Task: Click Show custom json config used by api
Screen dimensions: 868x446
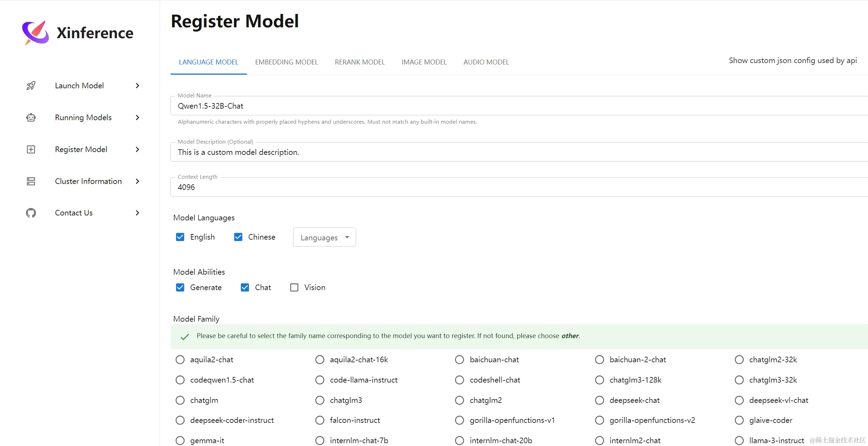Action: pyautogui.click(x=793, y=60)
